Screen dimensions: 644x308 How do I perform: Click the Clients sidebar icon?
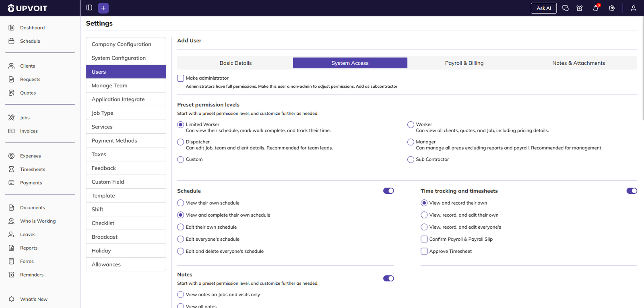12,66
